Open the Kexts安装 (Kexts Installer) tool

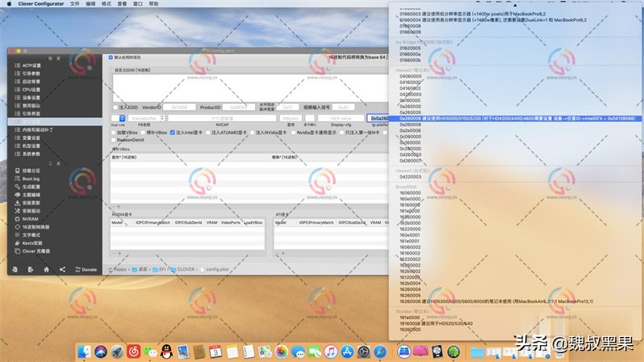[x=28, y=243]
